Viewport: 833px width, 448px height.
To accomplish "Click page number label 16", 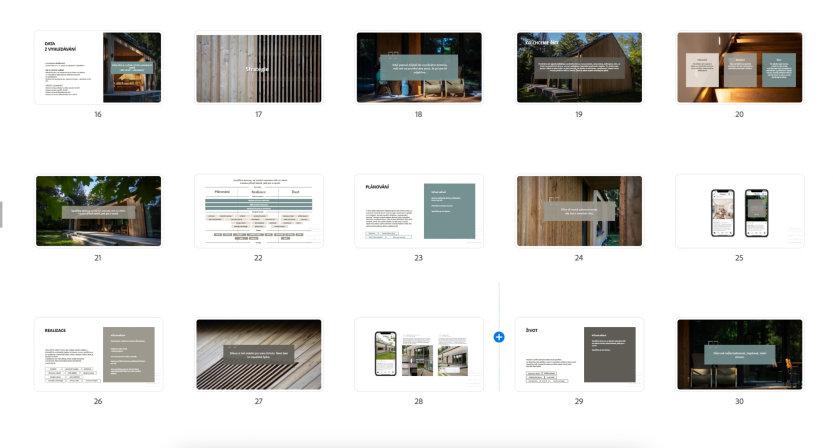I will tap(98, 114).
